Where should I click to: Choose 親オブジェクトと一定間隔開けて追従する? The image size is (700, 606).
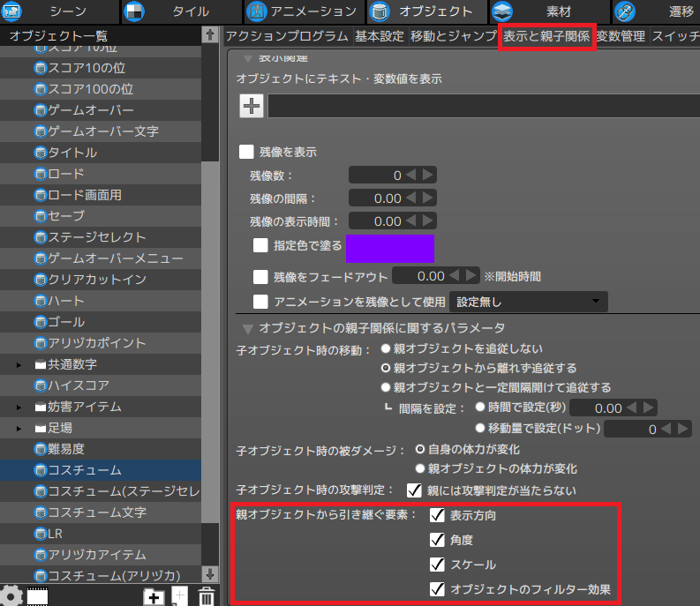coord(386,387)
